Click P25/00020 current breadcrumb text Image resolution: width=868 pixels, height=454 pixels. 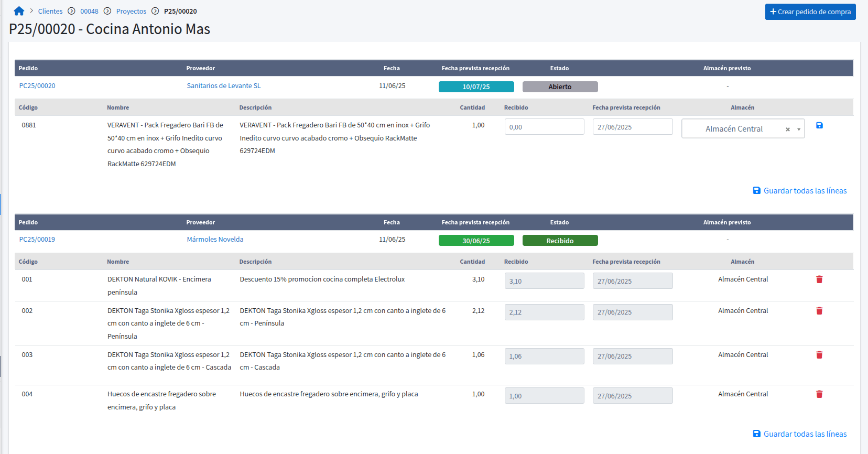pyautogui.click(x=180, y=11)
